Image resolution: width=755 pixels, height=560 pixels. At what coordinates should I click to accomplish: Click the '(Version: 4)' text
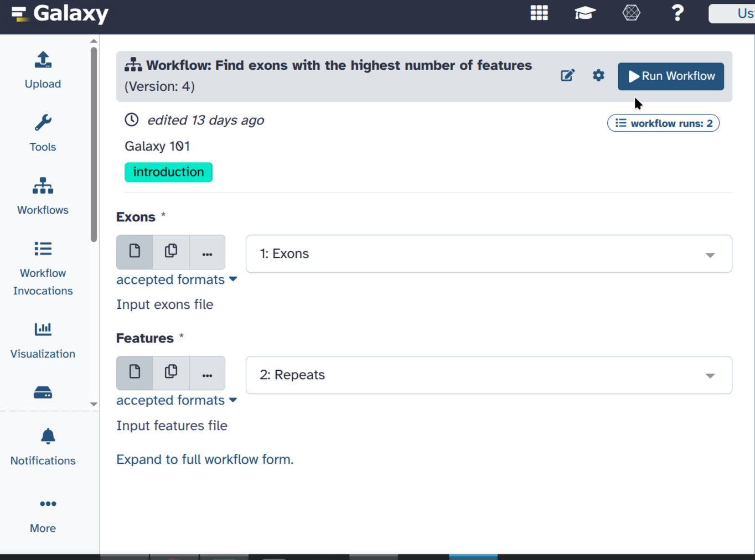point(159,86)
